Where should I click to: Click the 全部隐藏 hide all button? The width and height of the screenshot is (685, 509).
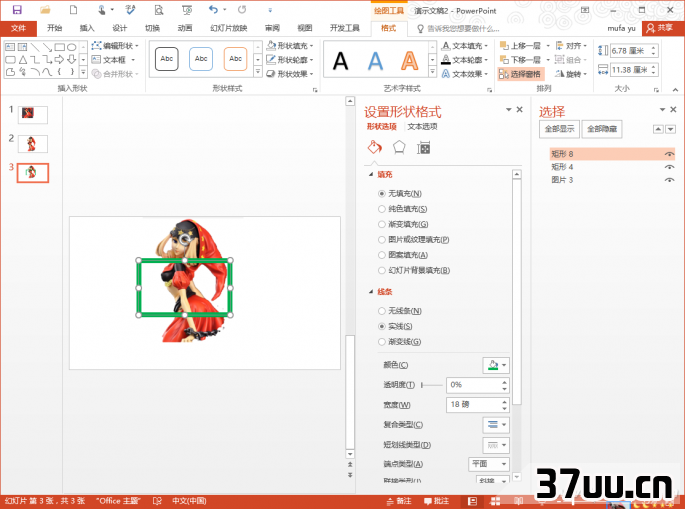602,129
